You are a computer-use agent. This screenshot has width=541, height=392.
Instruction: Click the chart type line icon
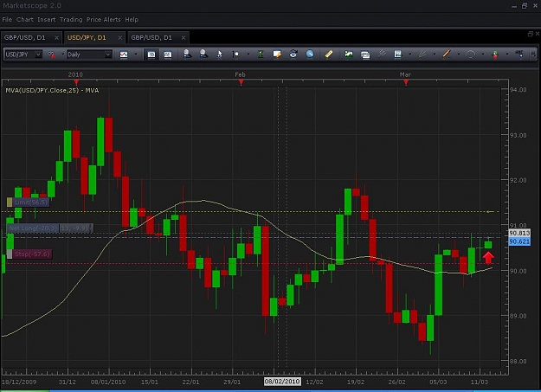pyautogui.click(x=124, y=55)
